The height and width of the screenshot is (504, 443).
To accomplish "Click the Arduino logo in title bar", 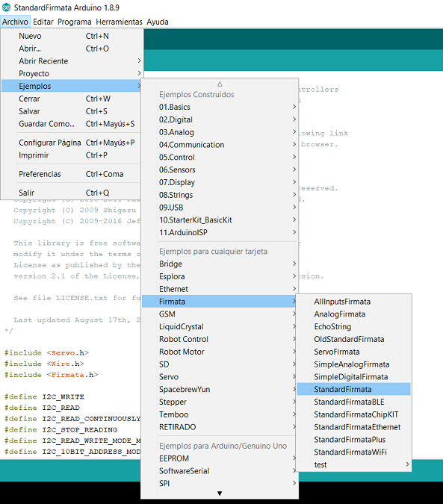I will [6, 7].
